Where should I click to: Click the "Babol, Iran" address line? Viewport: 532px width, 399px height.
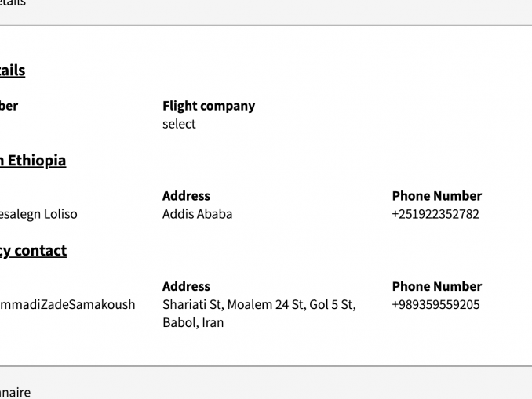click(x=193, y=322)
